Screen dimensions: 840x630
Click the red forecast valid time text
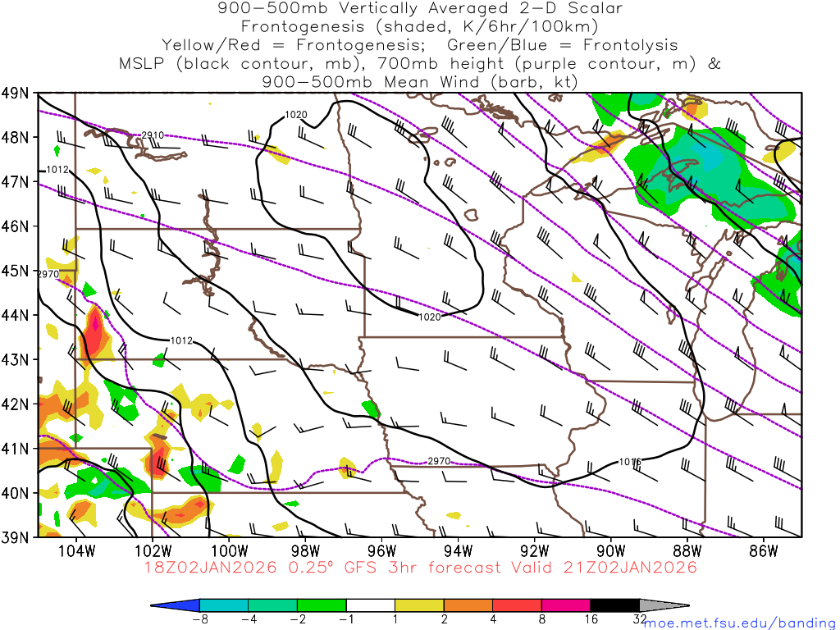(x=420, y=567)
